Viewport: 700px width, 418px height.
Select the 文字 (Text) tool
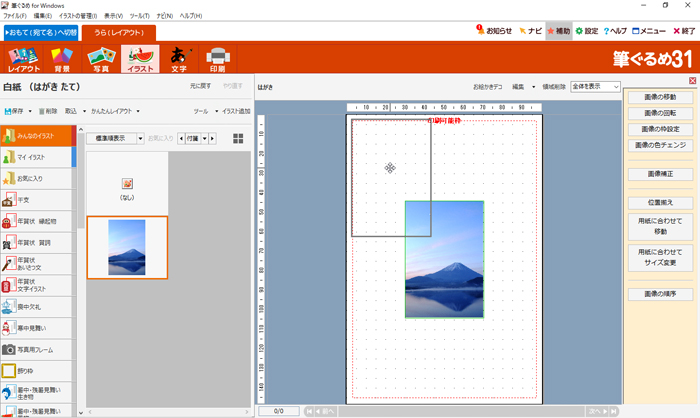(x=179, y=59)
